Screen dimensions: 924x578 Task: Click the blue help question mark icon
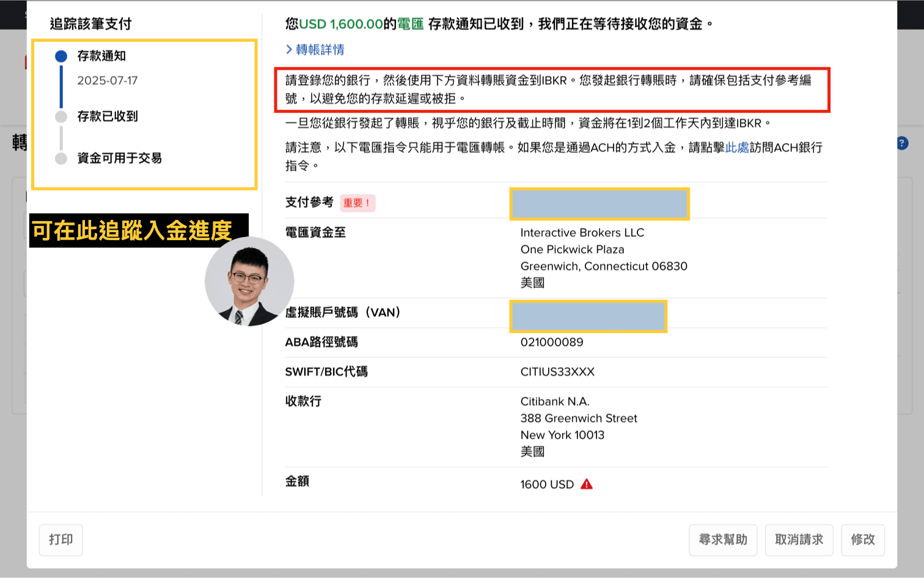click(x=903, y=143)
